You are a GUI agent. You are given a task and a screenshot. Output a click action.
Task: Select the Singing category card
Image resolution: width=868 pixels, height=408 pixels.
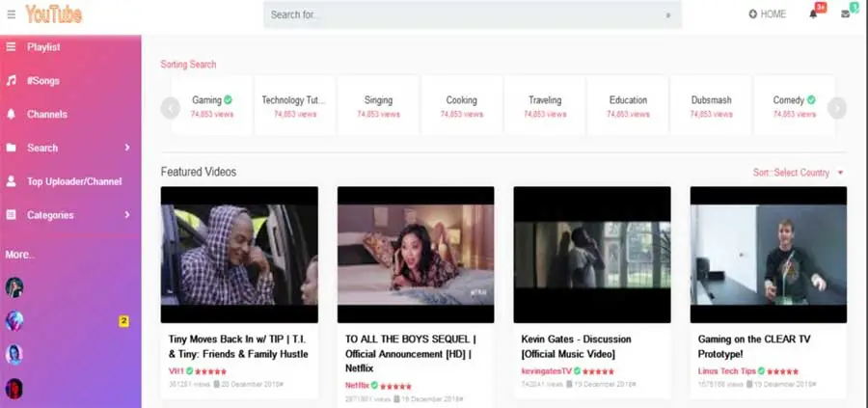coord(378,105)
